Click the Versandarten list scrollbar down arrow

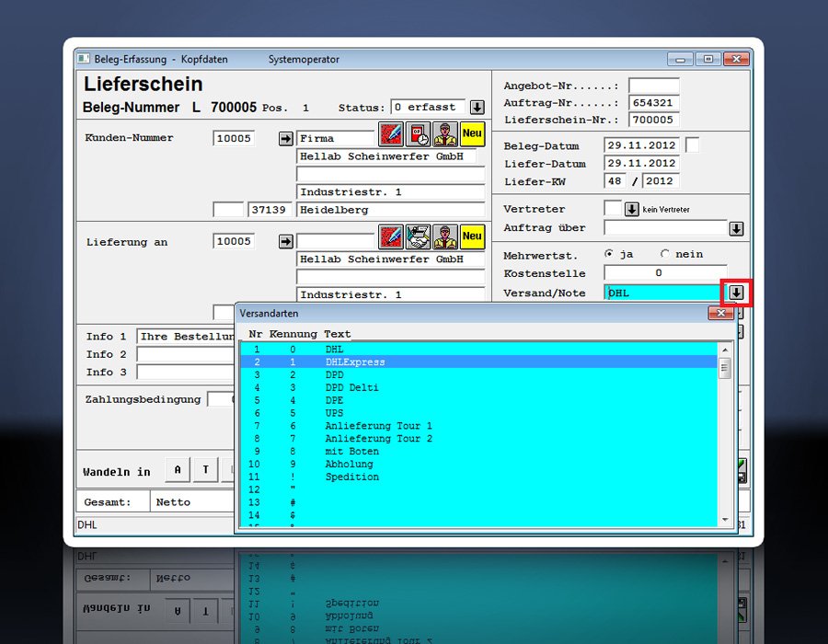(x=725, y=520)
